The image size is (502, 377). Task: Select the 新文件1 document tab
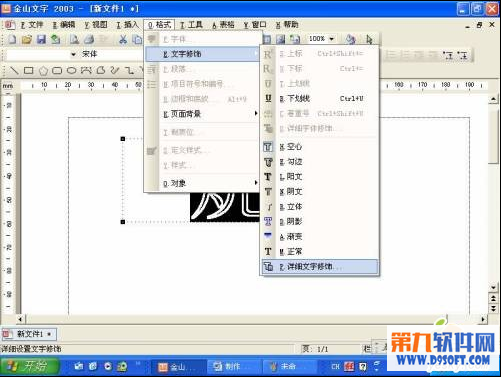click(29, 334)
